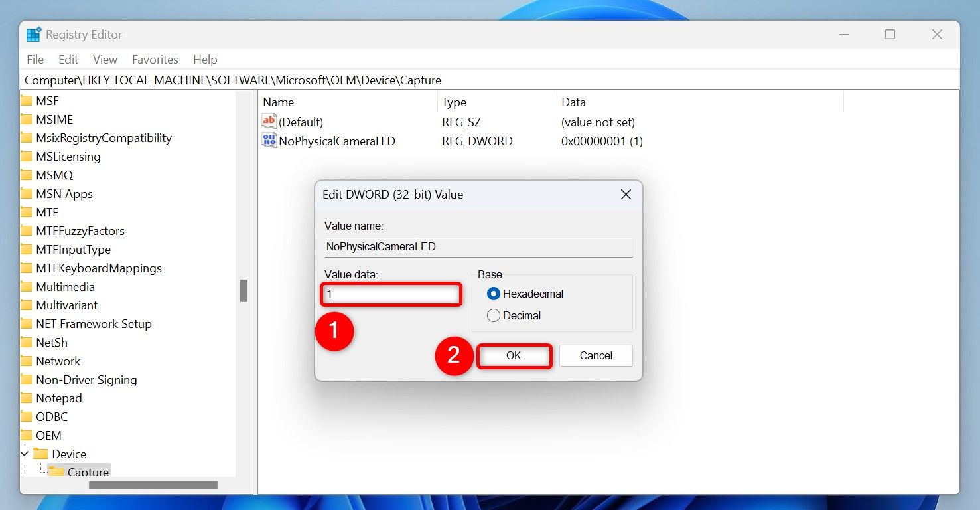Click the MSN Apps folder icon

[26, 194]
